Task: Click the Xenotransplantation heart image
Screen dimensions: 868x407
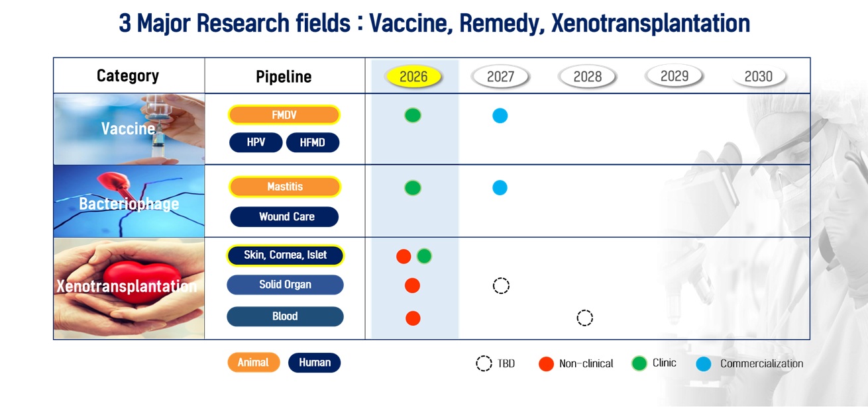Action: tap(129, 288)
